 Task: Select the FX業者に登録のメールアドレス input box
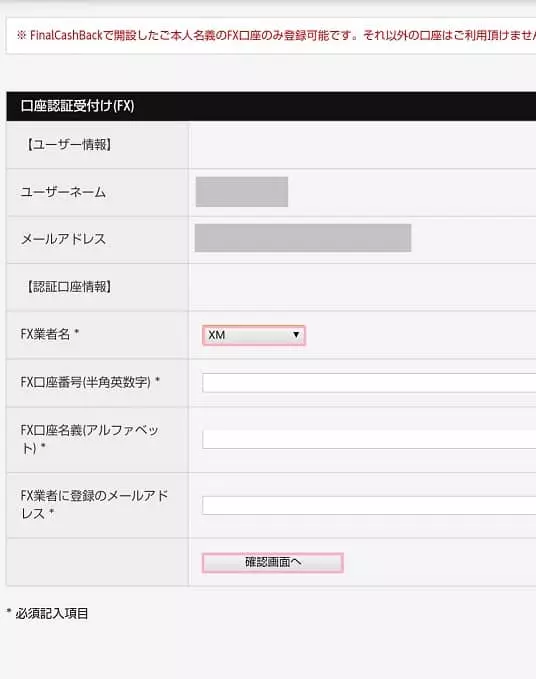[x=369, y=505]
